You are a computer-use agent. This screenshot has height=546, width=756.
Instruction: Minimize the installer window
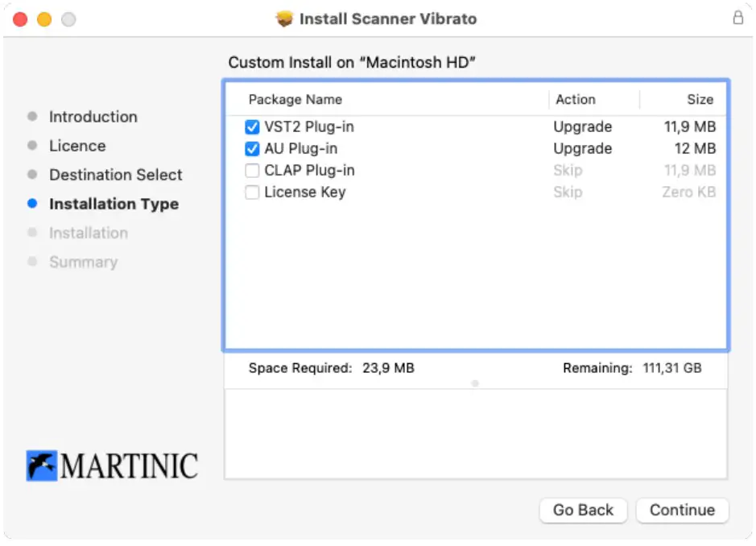tap(44, 19)
